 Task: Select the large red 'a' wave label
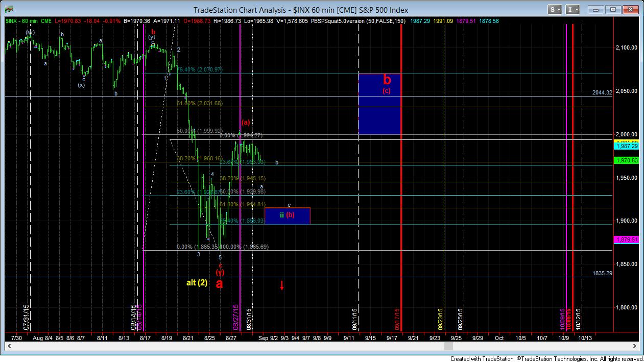(x=219, y=284)
